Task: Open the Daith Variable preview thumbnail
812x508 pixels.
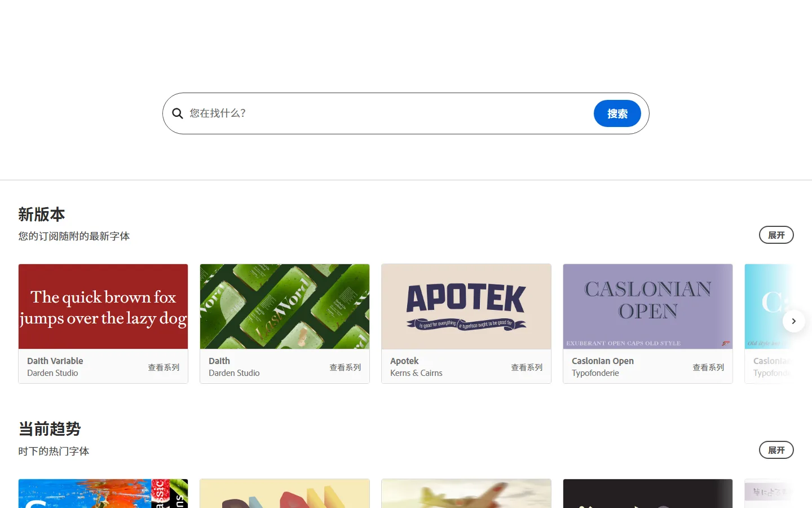Action: [x=103, y=306]
